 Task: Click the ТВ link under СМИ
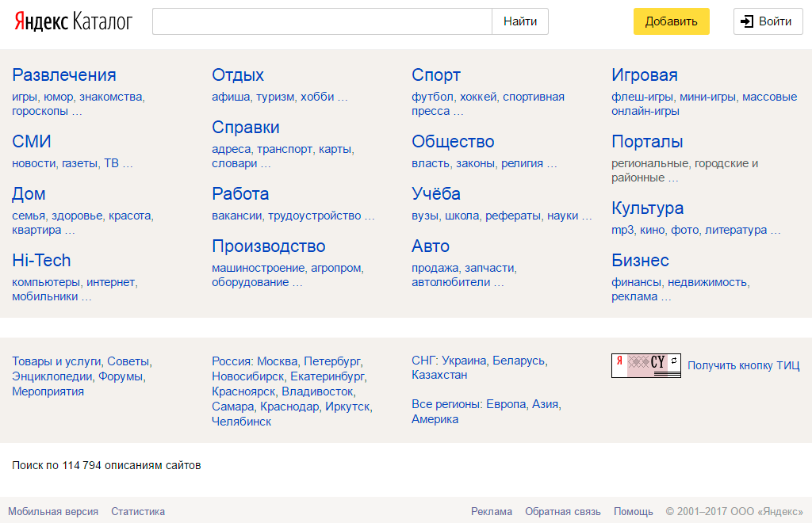coord(111,163)
